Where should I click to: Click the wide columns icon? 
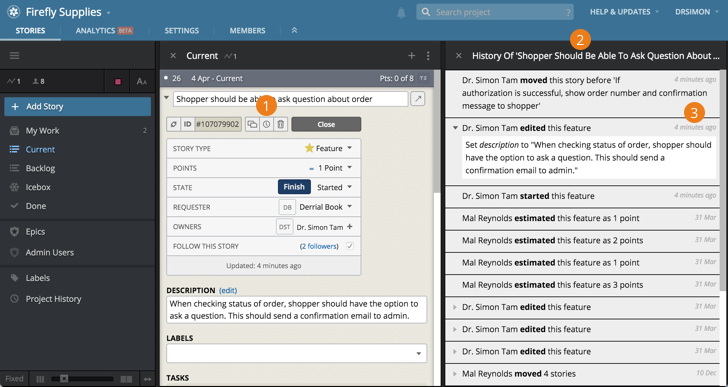click(x=126, y=379)
